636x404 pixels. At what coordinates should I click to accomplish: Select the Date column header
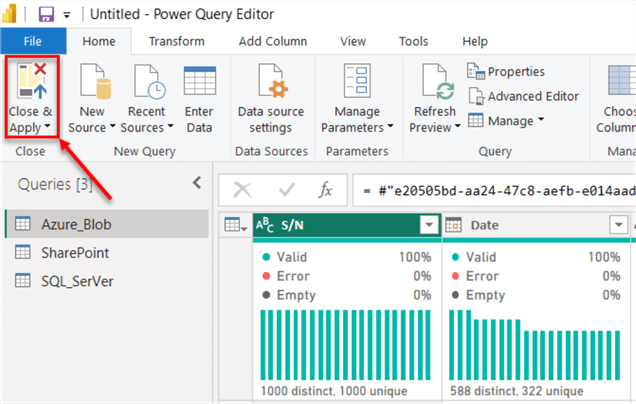(x=536, y=225)
